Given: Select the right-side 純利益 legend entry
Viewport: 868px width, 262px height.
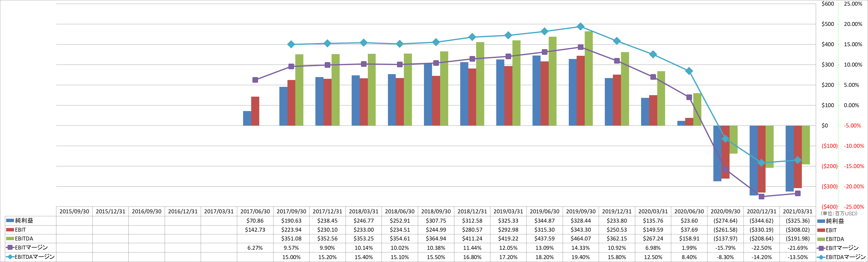Looking at the screenshot, I should click(x=831, y=221).
